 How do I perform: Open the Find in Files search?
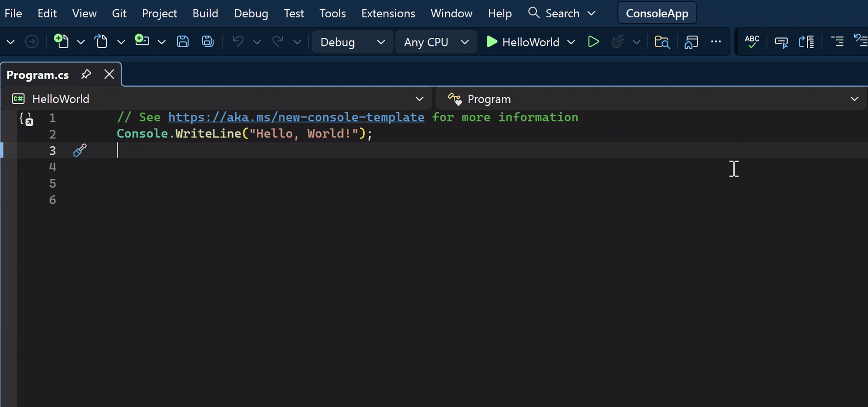[662, 42]
